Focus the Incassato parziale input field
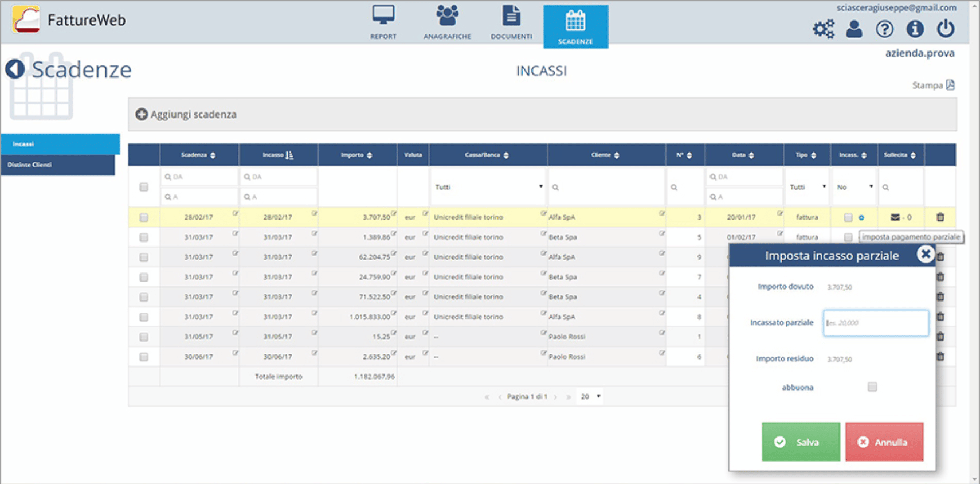 pos(875,323)
